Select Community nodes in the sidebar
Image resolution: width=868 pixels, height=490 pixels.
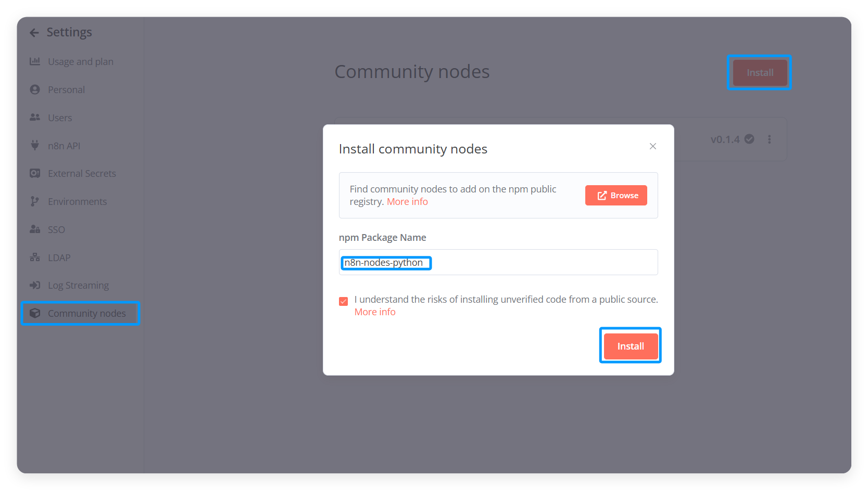point(80,313)
